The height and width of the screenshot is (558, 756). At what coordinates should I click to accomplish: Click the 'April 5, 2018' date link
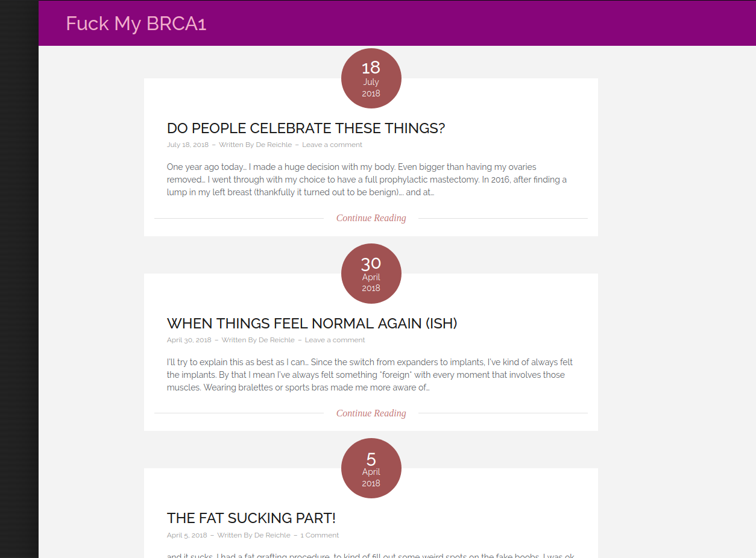187,535
